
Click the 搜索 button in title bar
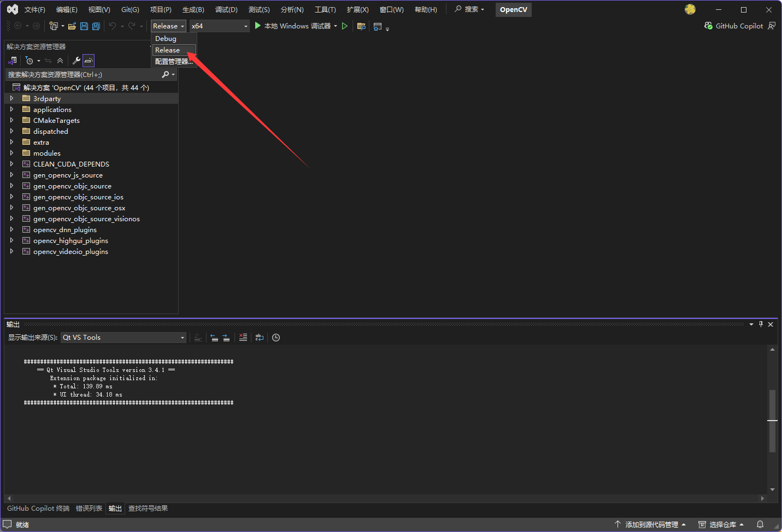click(x=470, y=9)
